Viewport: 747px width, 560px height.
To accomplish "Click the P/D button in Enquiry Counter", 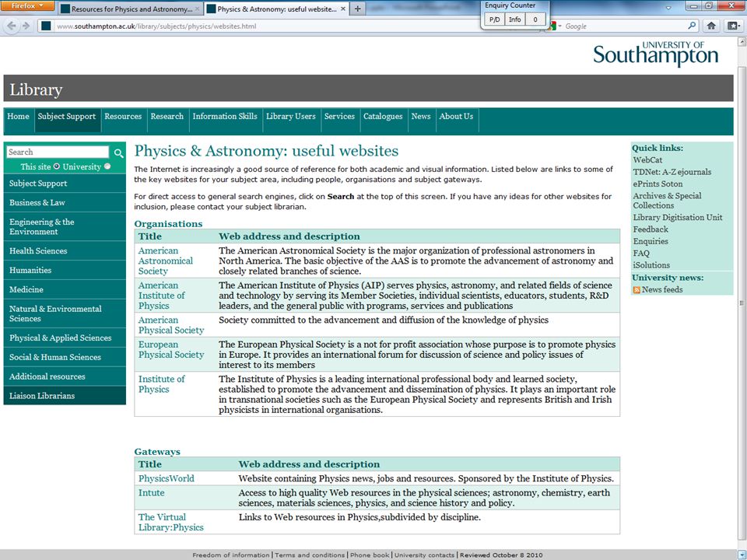I will pos(495,19).
